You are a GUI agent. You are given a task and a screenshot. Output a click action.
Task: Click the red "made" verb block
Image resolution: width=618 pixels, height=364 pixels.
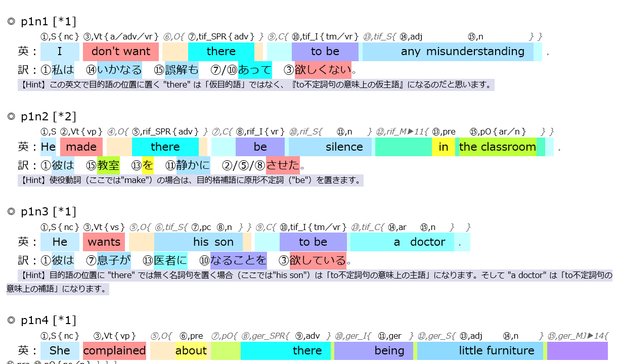[x=81, y=147]
